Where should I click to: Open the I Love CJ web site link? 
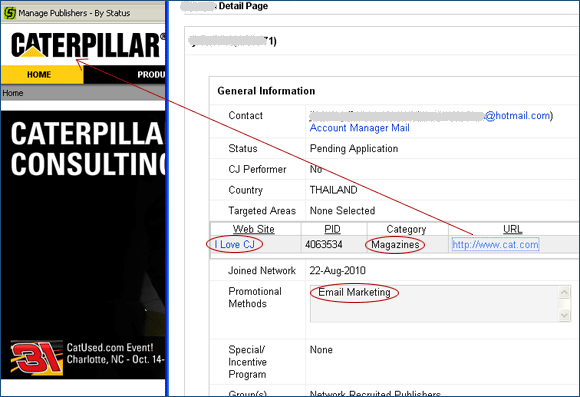coord(234,245)
